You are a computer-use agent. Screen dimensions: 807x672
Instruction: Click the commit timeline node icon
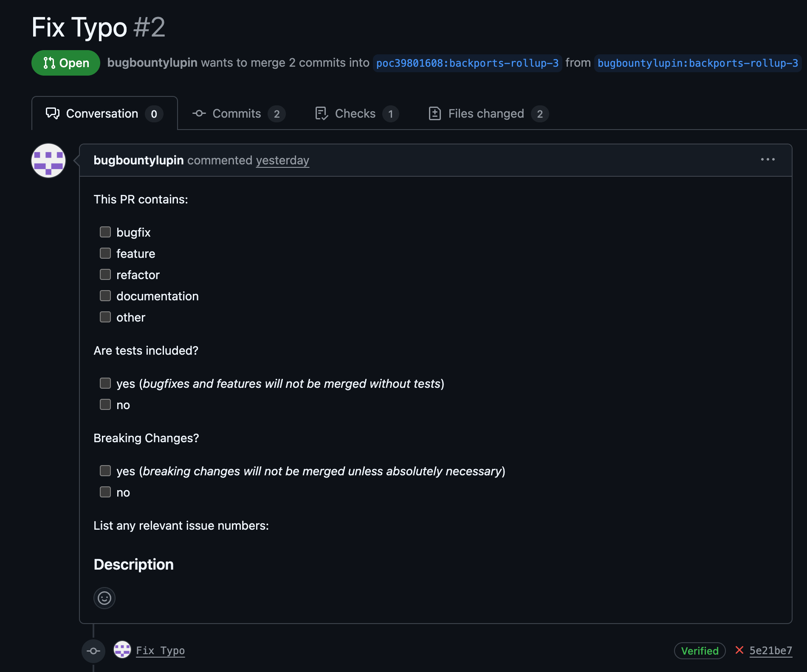pyautogui.click(x=93, y=651)
